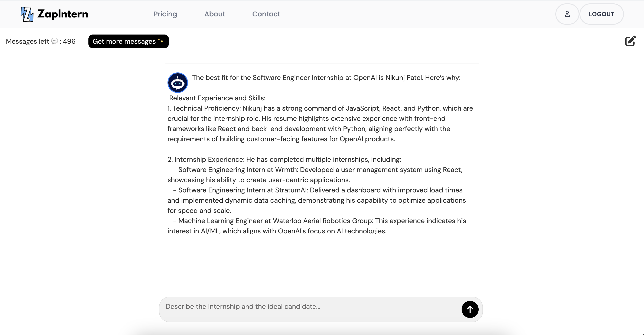Navigate to the Contact page
This screenshot has width=644, height=335.
266,14
